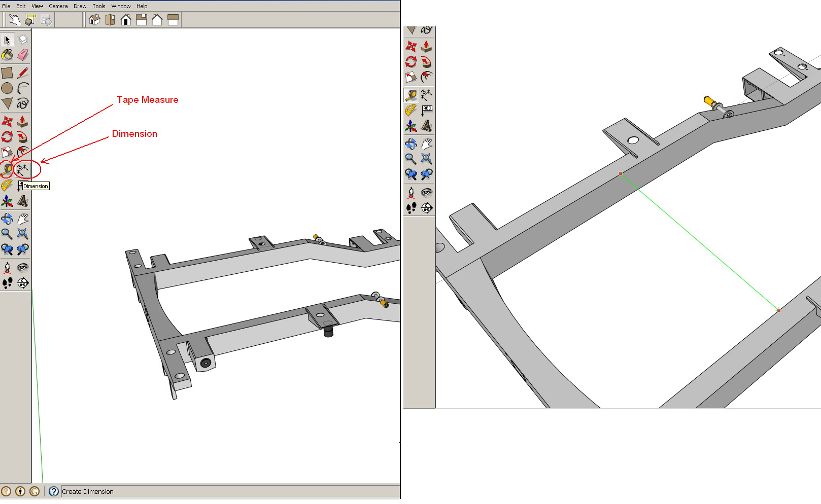Switch to Front view house icon

126,20
